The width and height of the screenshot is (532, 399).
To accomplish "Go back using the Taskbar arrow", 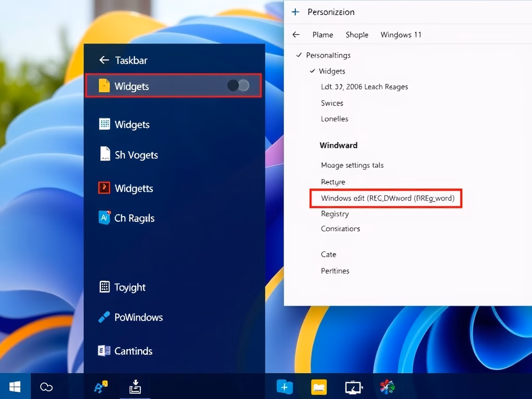I will (x=104, y=60).
